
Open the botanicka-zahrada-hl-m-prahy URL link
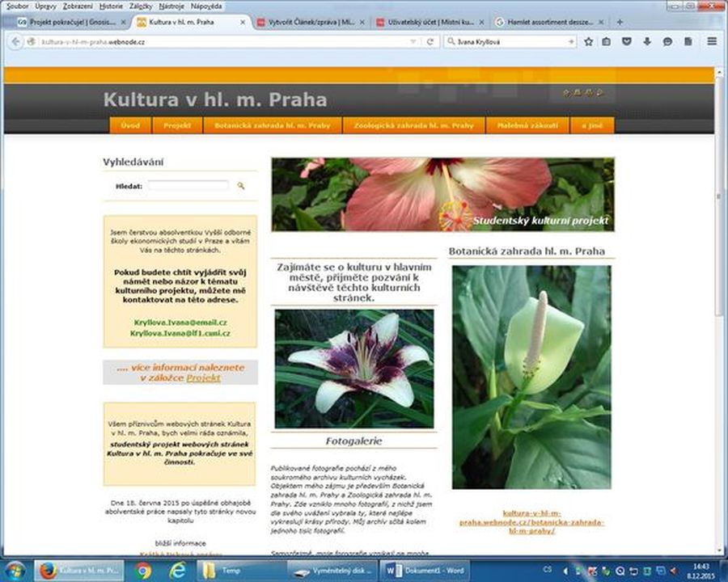pos(531,522)
